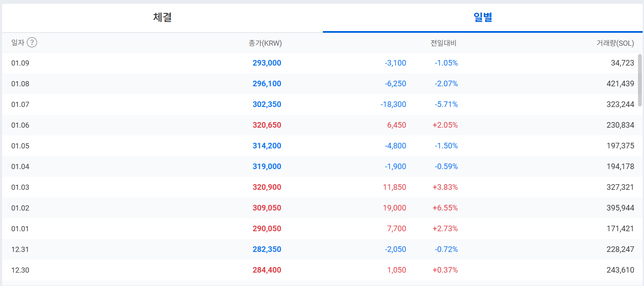The width and height of the screenshot is (644, 286).
Task: Select the 01.09 date cell
Action: pos(20,63)
